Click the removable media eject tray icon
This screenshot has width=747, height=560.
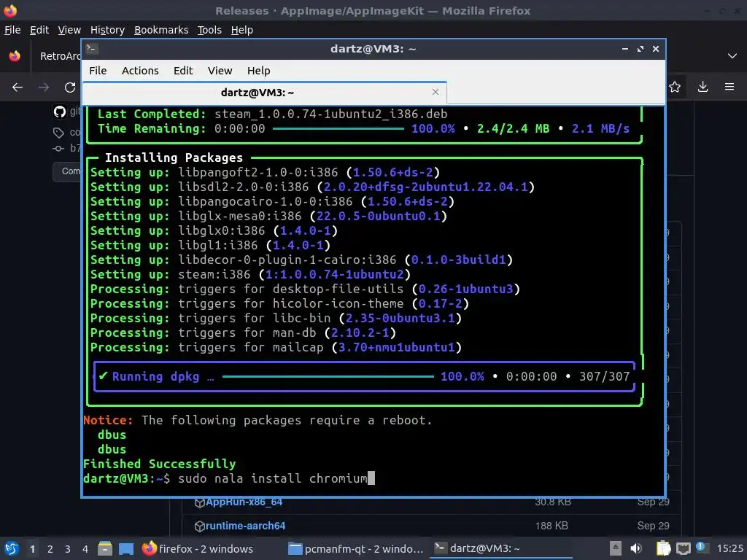coord(616,548)
